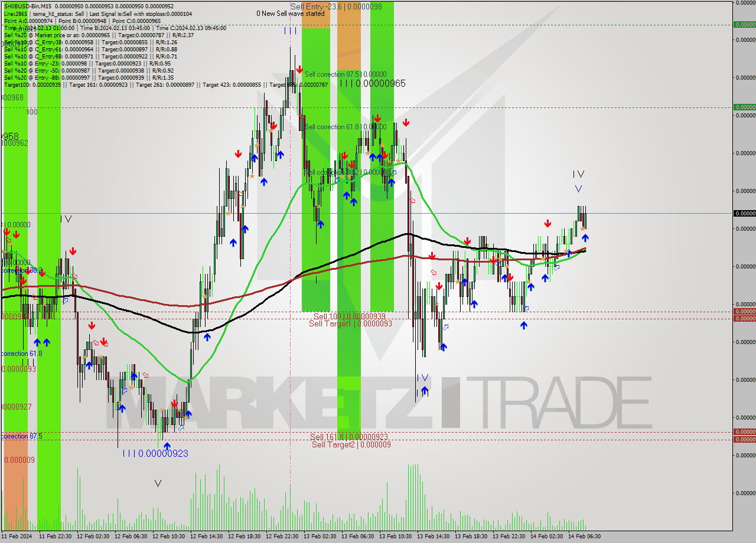Select the 'Sell correction 61.8' chart label
Screen dimensions: 756x543
(346, 127)
